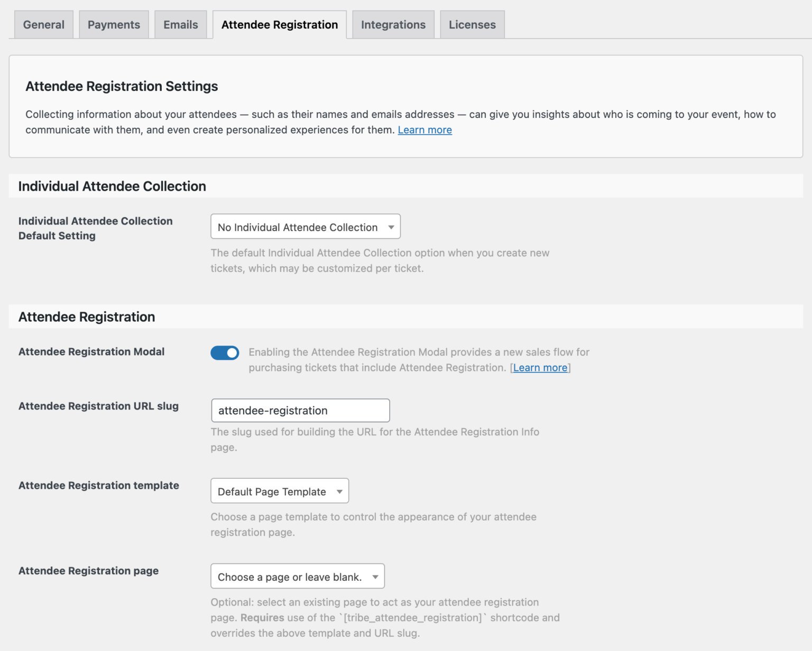Expand arrow on Choose a page selector
Viewport: 812px width, 651px height.
[x=375, y=576]
